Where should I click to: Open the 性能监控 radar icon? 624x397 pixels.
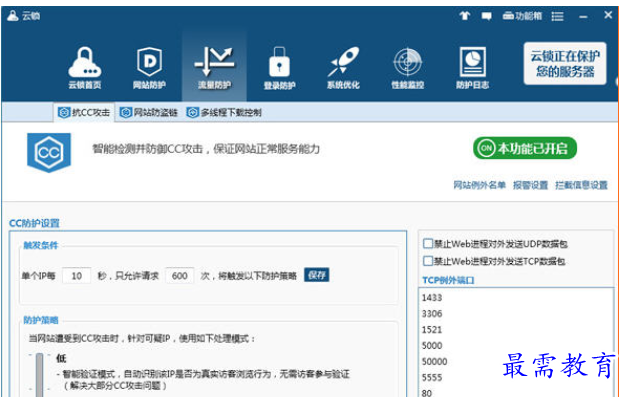(x=408, y=67)
